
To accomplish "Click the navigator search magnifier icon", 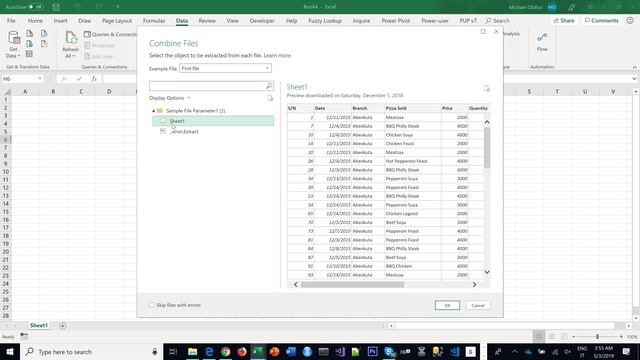I will click(x=269, y=86).
